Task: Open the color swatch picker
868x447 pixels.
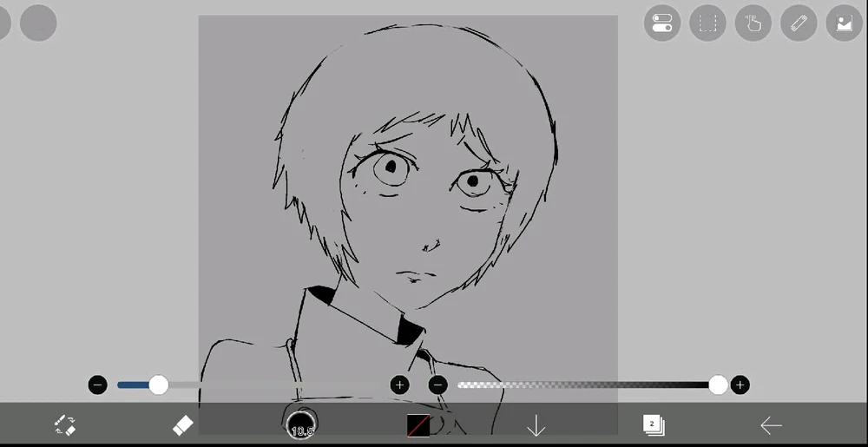Action: click(418, 425)
